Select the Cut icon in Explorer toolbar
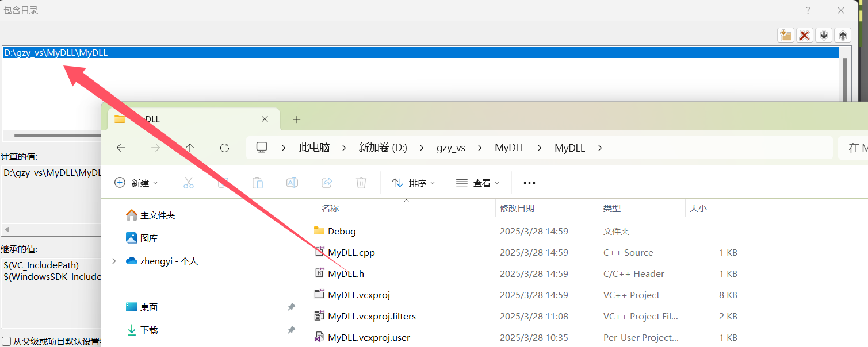The height and width of the screenshot is (347, 868). pyautogui.click(x=188, y=182)
